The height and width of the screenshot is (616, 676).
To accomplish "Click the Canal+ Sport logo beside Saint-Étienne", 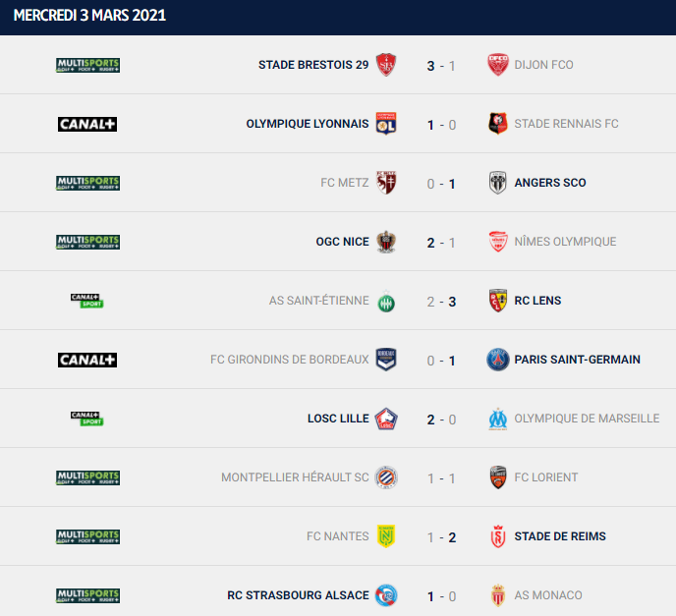I will click(87, 301).
